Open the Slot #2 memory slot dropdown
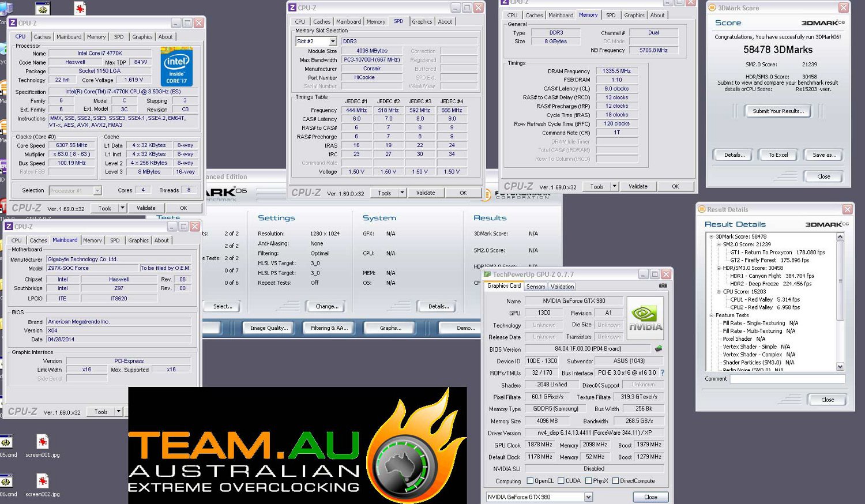Viewport: 865px width, 504px height. click(x=333, y=42)
